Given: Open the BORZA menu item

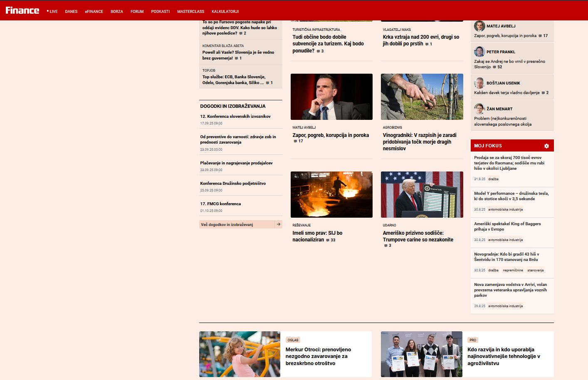Looking at the screenshot, I should (117, 12).
